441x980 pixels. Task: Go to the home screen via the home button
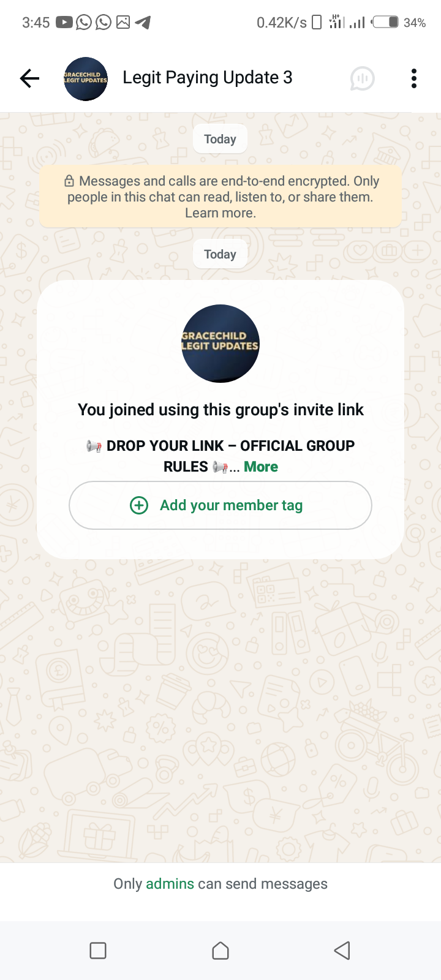click(221, 951)
